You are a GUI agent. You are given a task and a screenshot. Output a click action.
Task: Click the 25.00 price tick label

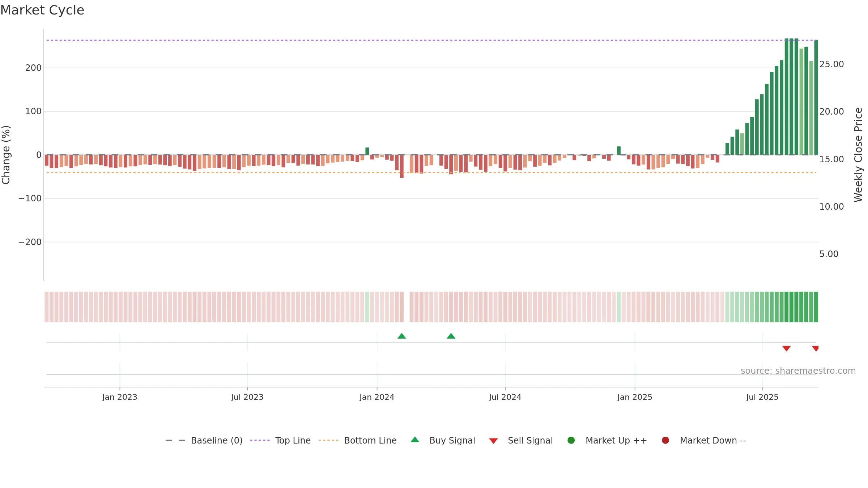[831, 64]
